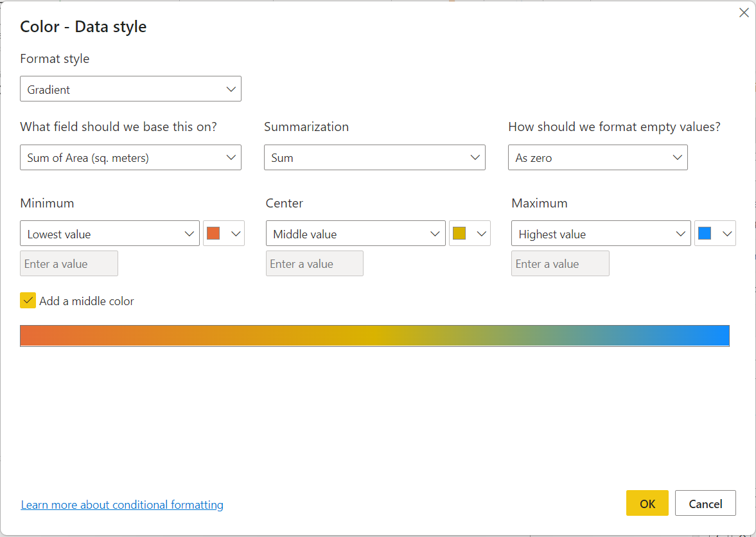Image resolution: width=756 pixels, height=537 pixels.
Task: Click the gradient preview bar
Action: click(x=374, y=335)
